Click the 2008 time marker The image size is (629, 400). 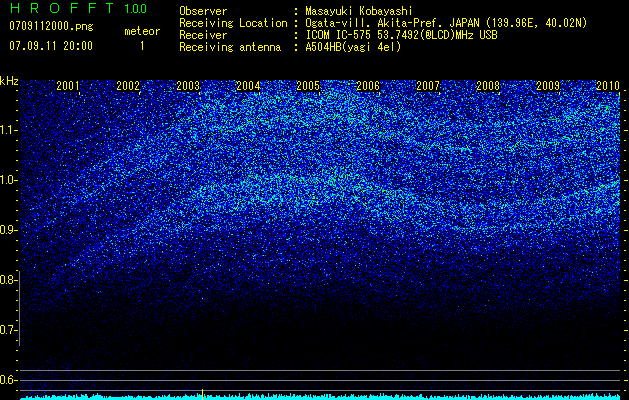coord(488,86)
